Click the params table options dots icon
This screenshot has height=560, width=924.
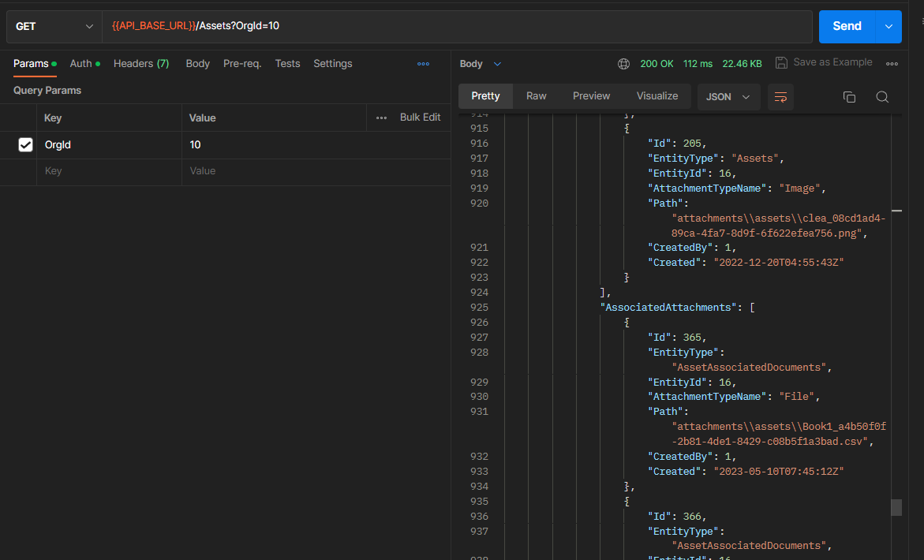click(381, 118)
